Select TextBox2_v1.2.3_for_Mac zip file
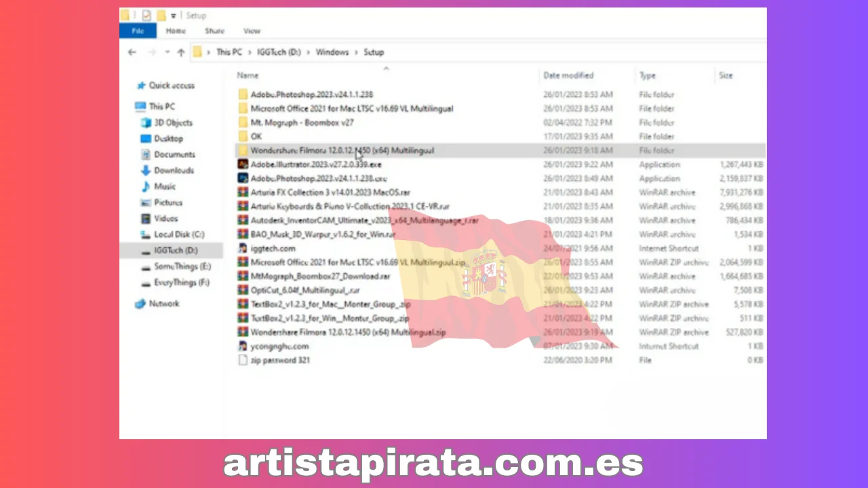This screenshot has width=868, height=488. (330, 304)
